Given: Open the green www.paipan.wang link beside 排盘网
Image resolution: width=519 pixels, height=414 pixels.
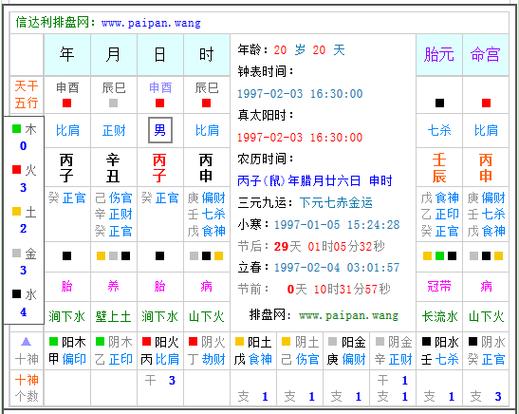Looking at the screenshot, I should (348, 315).
